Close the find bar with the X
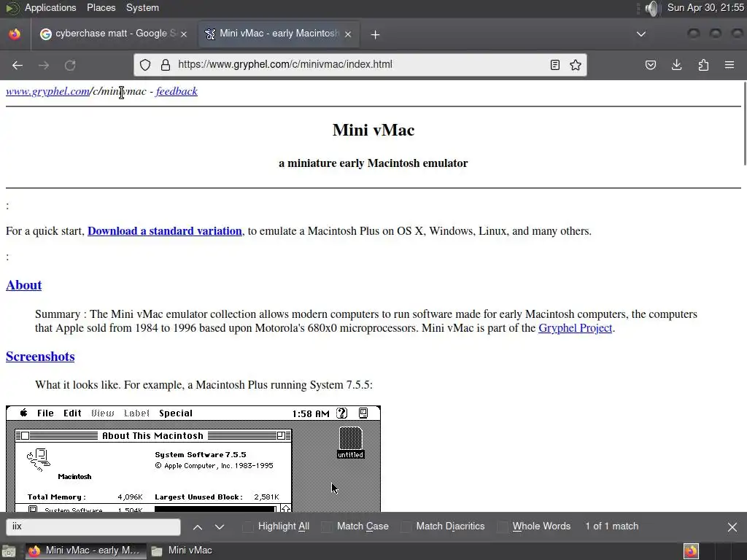747x560 pixels. coord(732,527)
